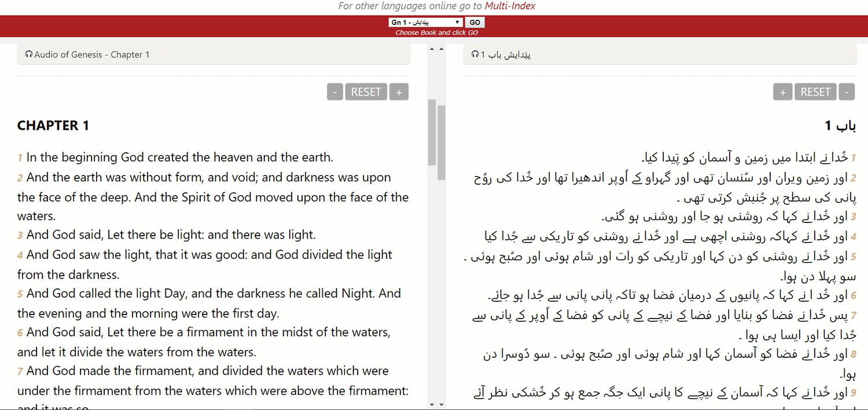
Task: Click Urdu verse number 3
Action: (x=854, y=217)
